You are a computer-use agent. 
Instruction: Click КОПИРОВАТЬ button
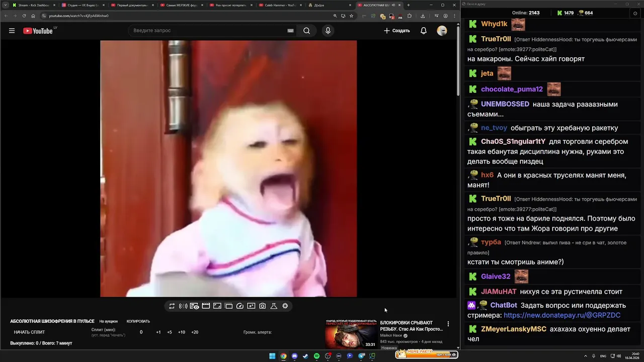(138, 321)
